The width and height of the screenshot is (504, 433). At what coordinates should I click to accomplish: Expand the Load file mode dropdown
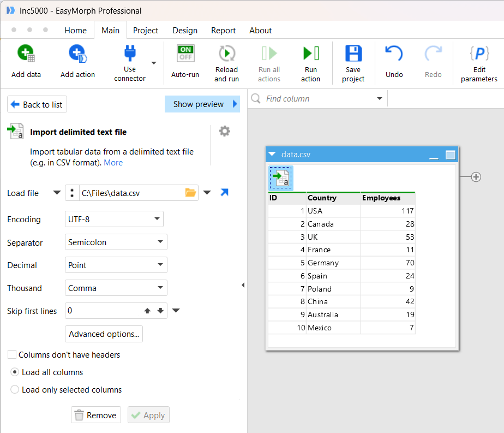click(57, 193)
